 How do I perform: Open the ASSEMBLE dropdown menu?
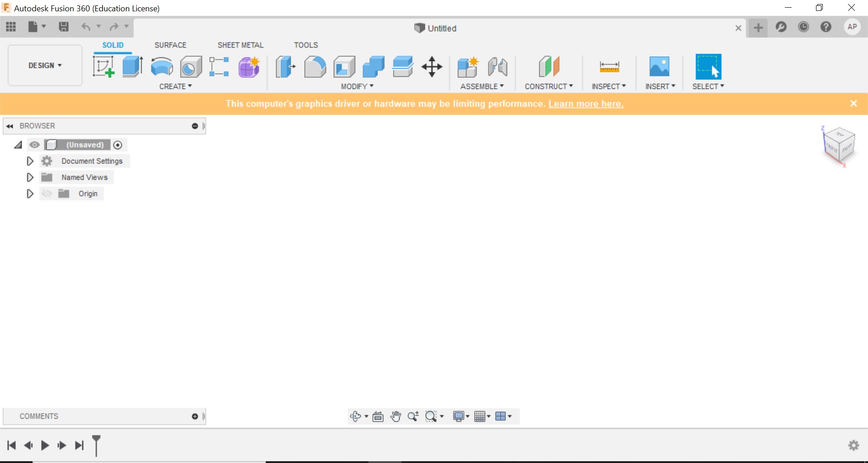(482, 86)
